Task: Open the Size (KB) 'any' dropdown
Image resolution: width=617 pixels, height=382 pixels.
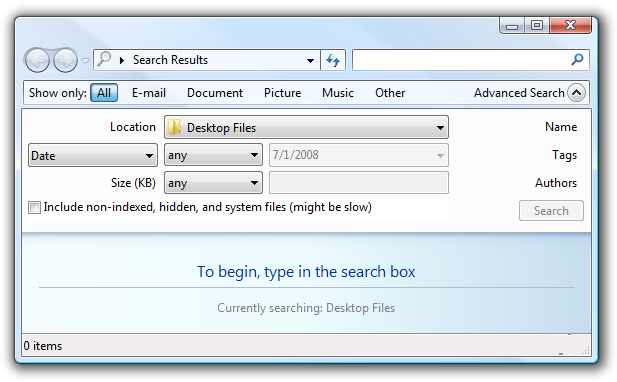Action: coord(213,183)
